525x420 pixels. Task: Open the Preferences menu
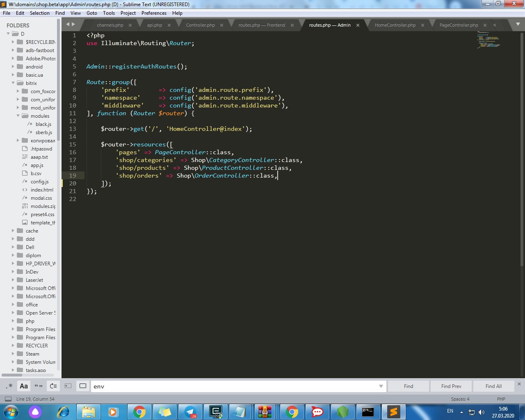[154, 13]
